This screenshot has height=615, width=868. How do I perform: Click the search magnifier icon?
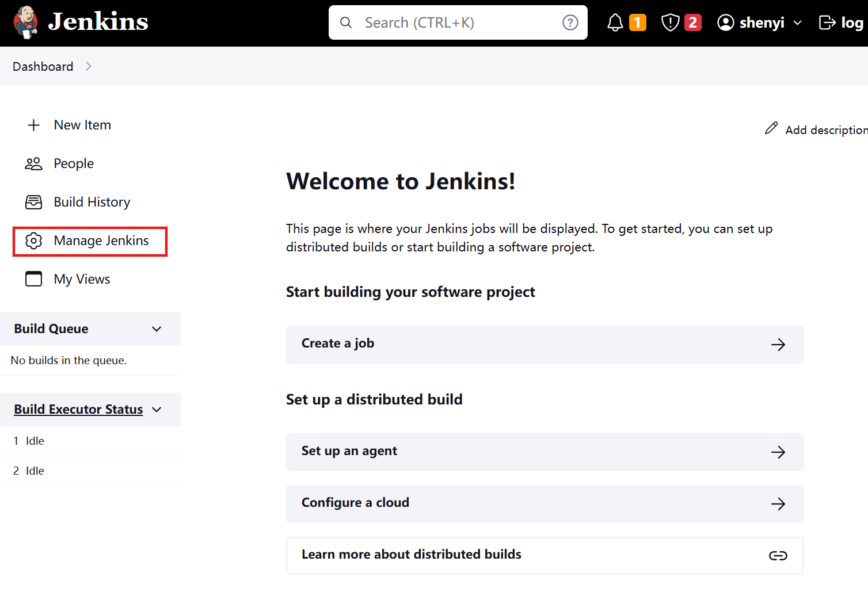[x=346, y=22]
